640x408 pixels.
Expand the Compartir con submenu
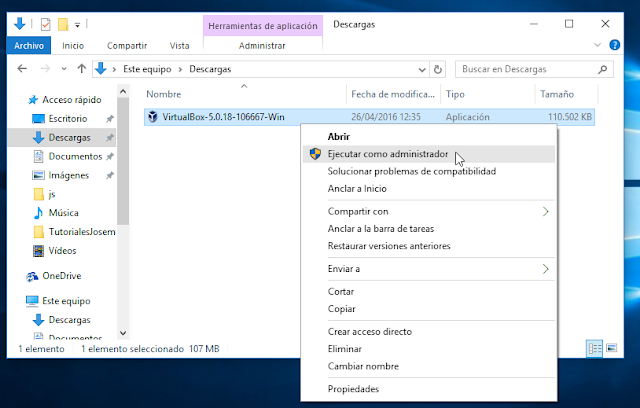(x=429, y=211)
